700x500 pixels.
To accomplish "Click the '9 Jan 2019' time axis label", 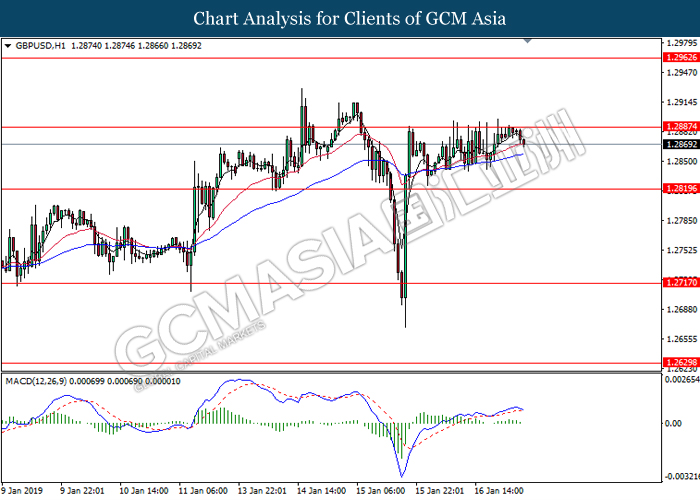I will click(25, 492).
